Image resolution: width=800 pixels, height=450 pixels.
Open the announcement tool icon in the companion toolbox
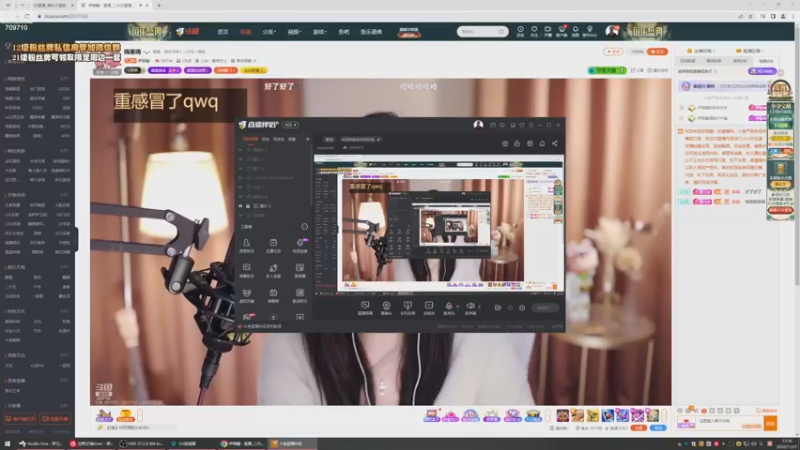(273, 245)
